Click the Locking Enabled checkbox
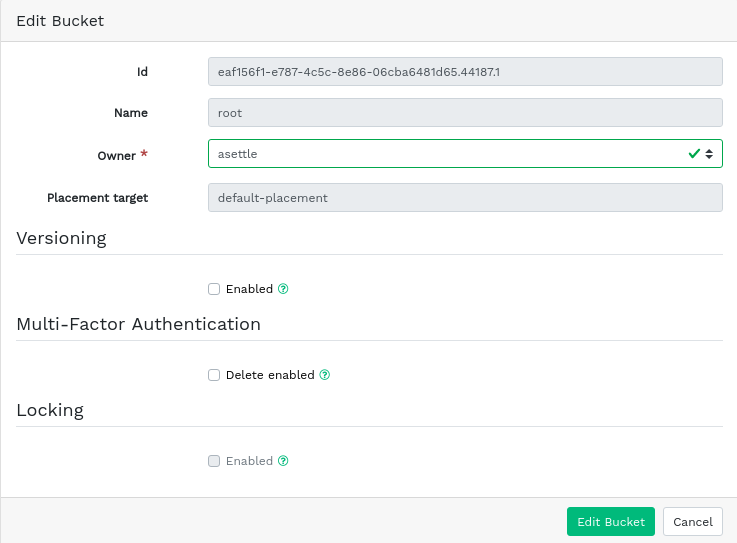The image size is (737, 543). (x=213, y=461)
